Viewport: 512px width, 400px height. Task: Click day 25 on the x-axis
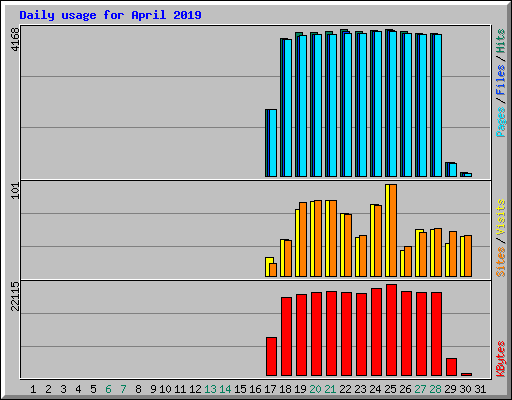pyautogui.click(x=390, y=389)
